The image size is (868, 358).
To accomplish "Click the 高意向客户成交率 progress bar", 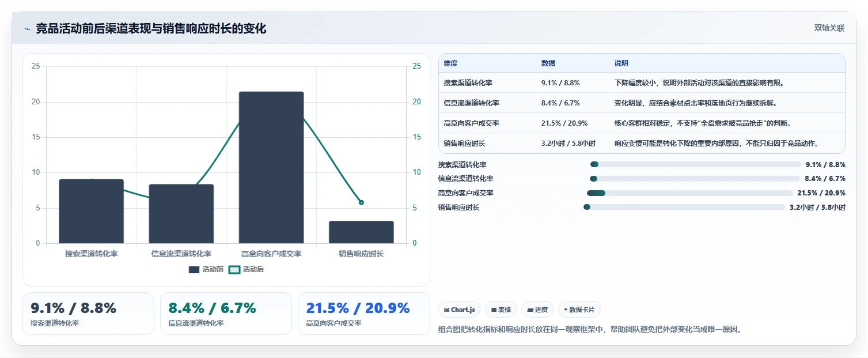I will coord(689,193).
